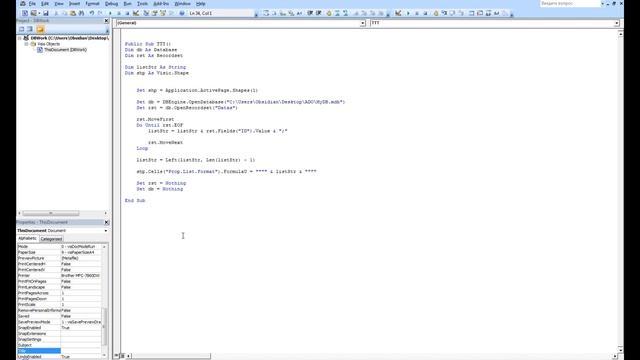Click the Paste toolbar icon
This screenshot has height=360, width=640.
pos(73,13)
